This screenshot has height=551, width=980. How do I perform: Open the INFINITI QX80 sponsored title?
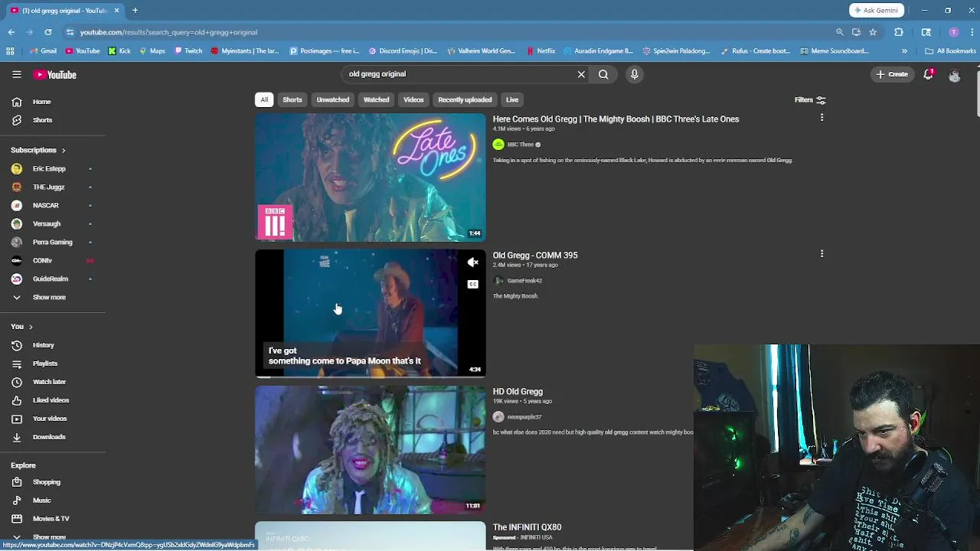pyautogui.click(x=527, y=527)
